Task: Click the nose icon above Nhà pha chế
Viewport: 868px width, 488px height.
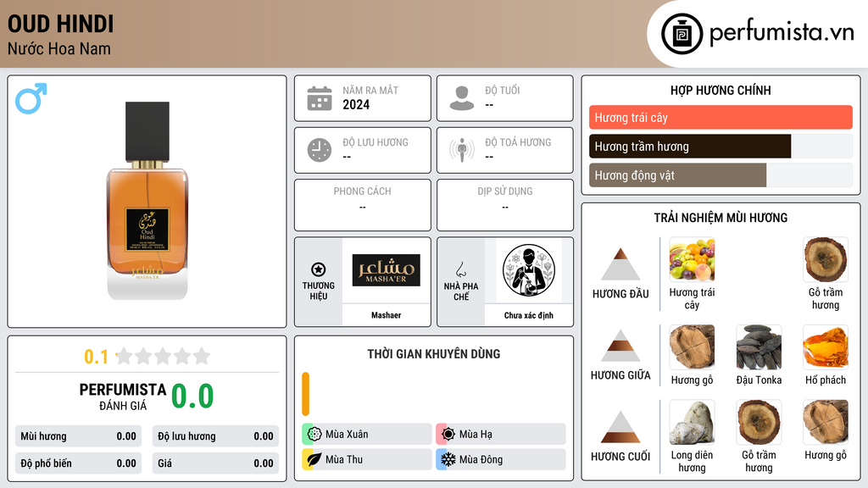Action: click(x=460, y=269)
